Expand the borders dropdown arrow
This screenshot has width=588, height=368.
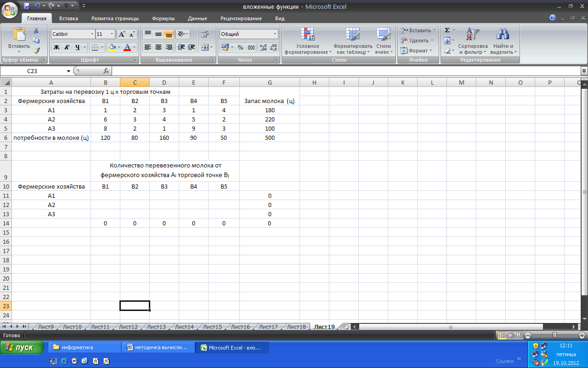tap(102, 47)
